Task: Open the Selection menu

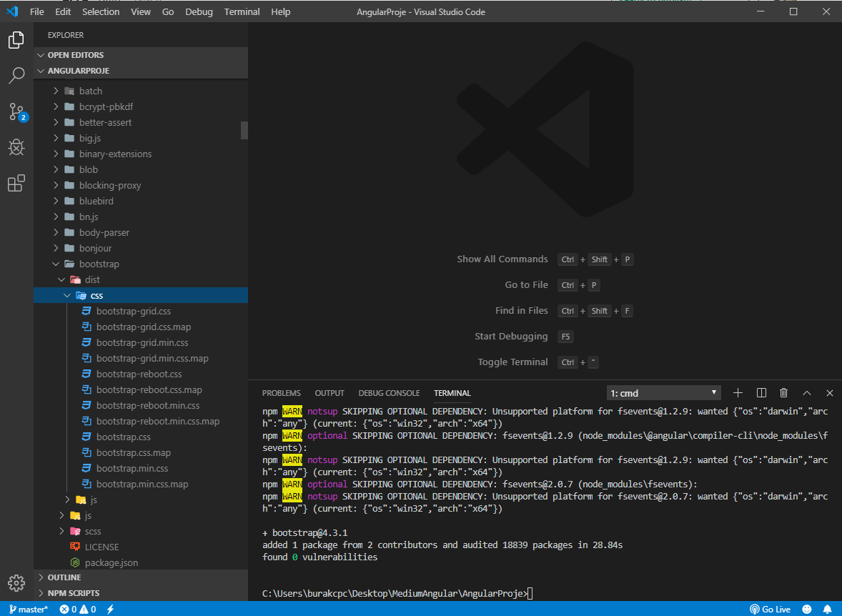Action: [x=101, y=11]
